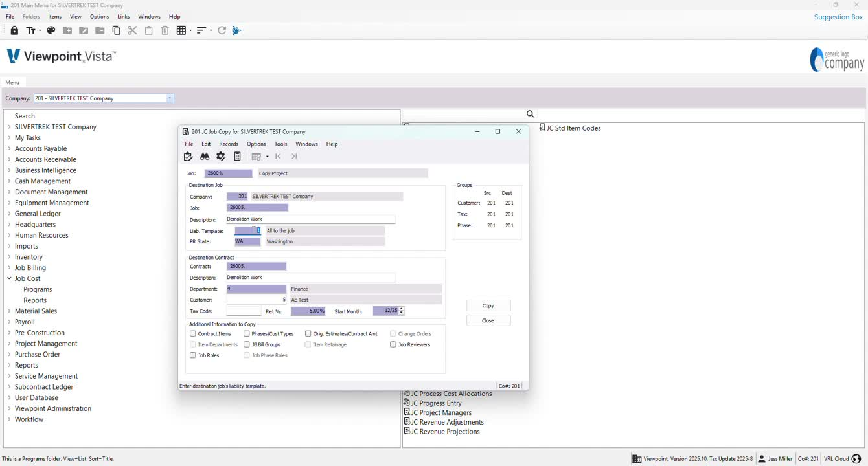Enable the Job Reviewers checkbox
Viewport: 868px width, 466px height.
pyautogui.click(x=393, y=344)
